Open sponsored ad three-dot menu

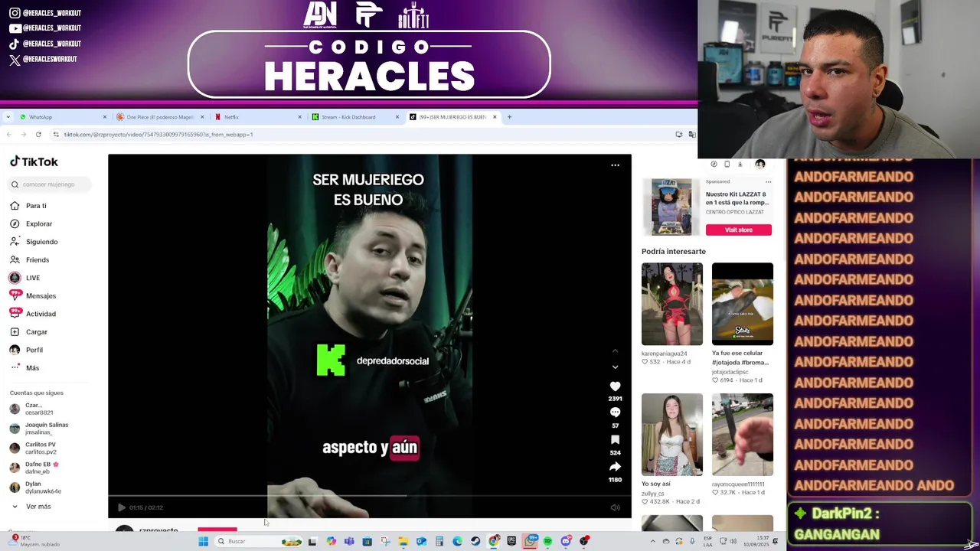point(768,182)
